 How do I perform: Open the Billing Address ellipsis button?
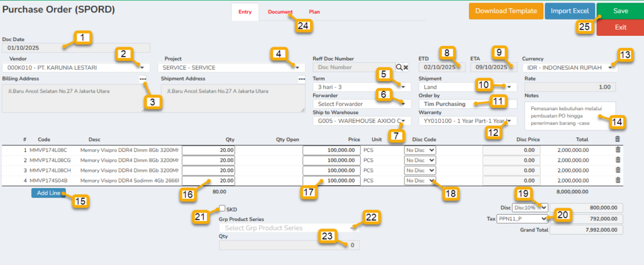144,79
